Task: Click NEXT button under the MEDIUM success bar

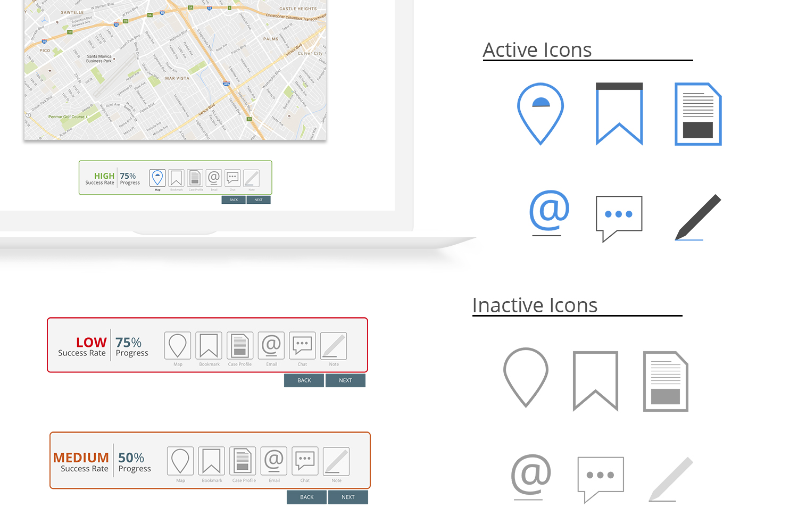Action: 348,497
